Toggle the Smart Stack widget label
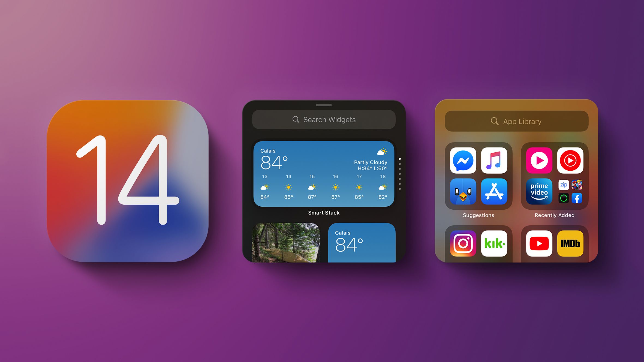This screenshot has width=644, height=362. click(x=324, y=213)
